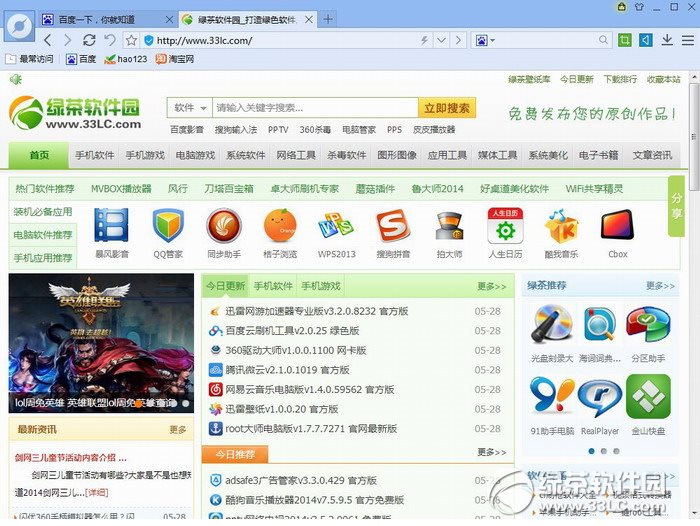Viewport: 700px width, 526px height.
Task: Open the 分区助手 icon
Action: [x=648, y=325]
